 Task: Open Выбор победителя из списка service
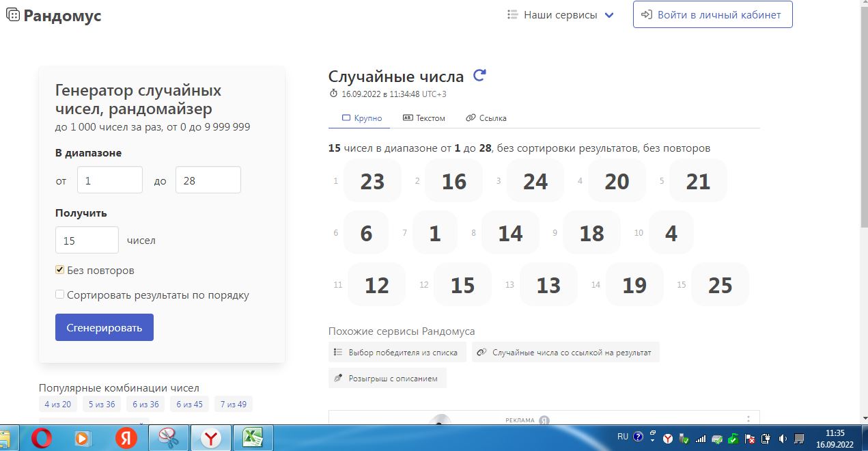pyautogui.click(x=397, y=353)
